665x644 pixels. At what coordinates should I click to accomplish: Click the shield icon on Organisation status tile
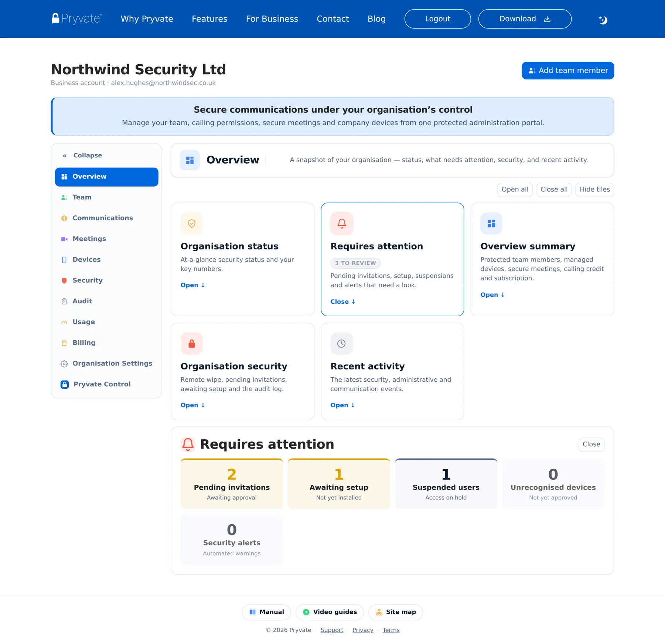pos(191,224)
